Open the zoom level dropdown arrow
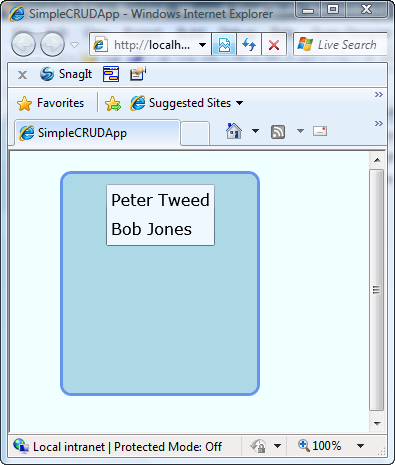This screenshot has height=465, width=395. 360,446
